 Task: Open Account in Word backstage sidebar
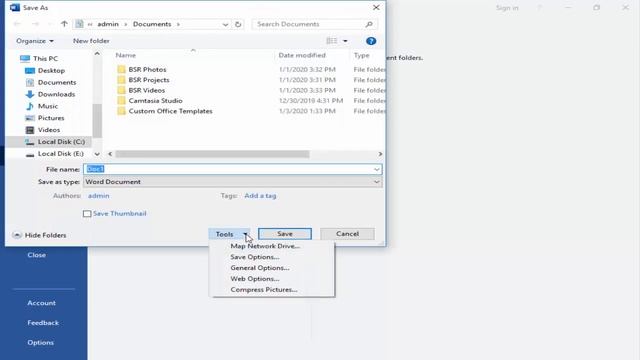(41, 303)
